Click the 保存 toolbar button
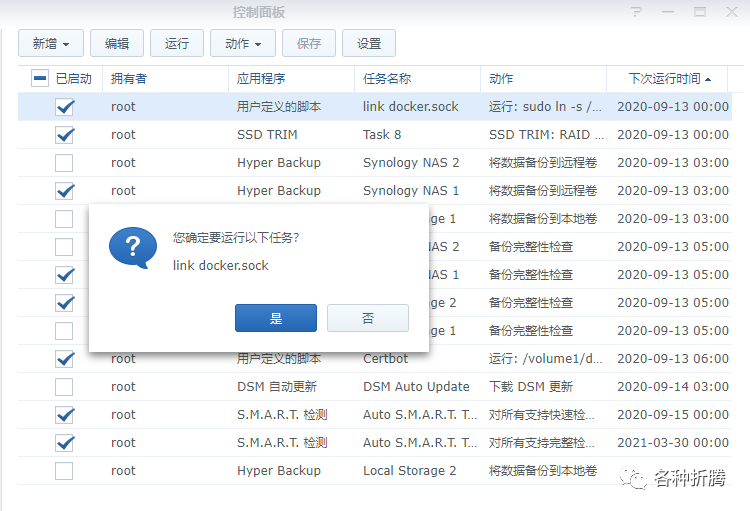Screen dimensions: 750x511 [x=309, y=44]
